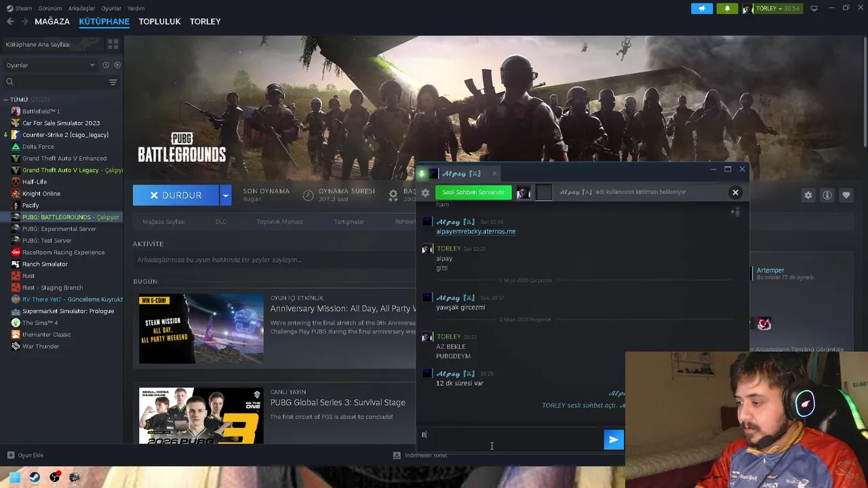
Task: Collapse the TÜMÜ games list
Action: point(5,100)
